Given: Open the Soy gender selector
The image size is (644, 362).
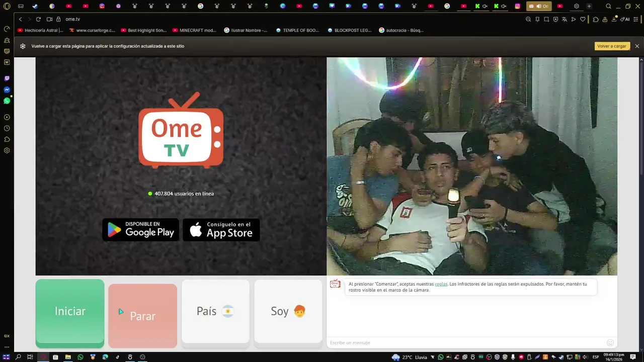Looking at the screenshot, I should 288,311.
